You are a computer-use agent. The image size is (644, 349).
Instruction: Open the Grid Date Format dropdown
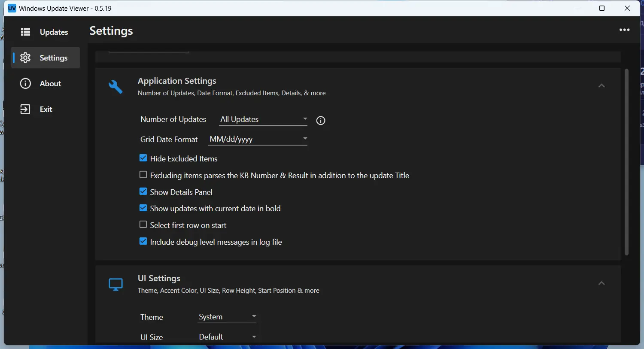tap(258, 139)
